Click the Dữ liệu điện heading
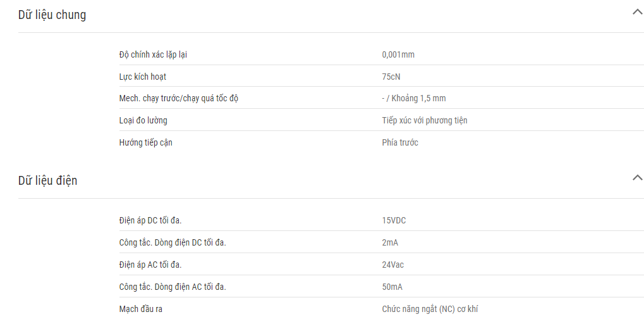Viewport: 644px width, 331px height. (x=47, y=180)
